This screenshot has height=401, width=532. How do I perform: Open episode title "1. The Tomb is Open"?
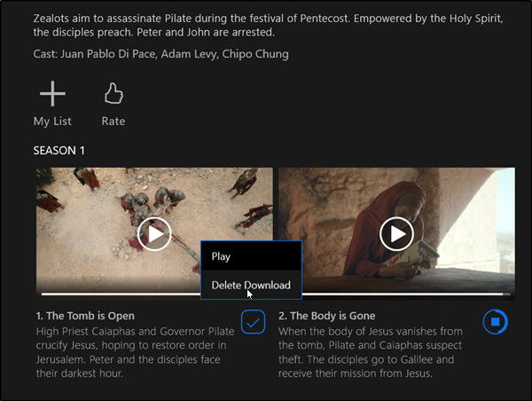click(84, 316)
